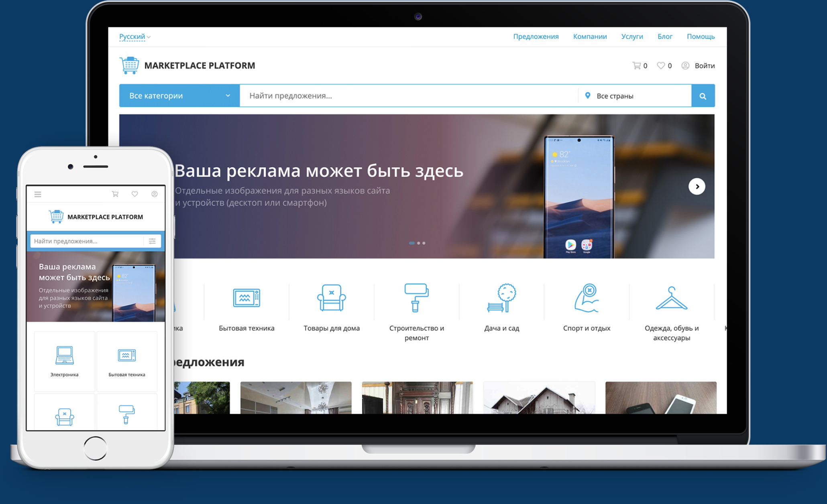Open the heart favorites icon on phone
This screenshot has width=827, height=504.
click(135, 194)
